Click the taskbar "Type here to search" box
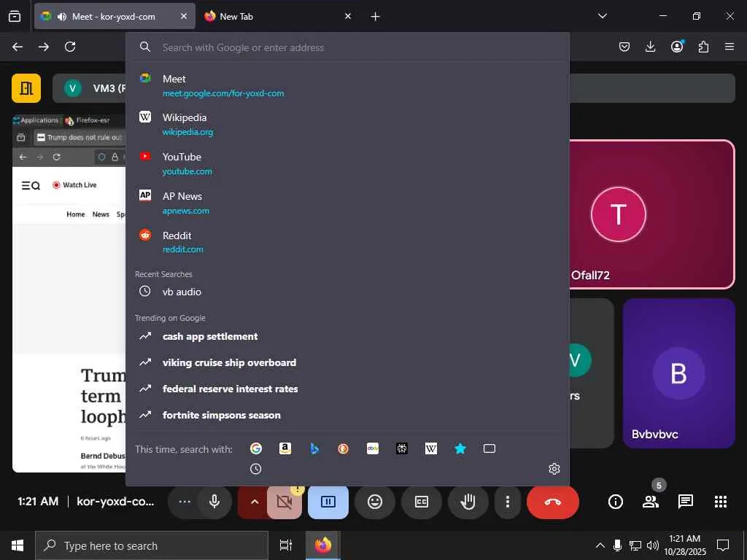The image size is (747, 560). pos(152,545)
